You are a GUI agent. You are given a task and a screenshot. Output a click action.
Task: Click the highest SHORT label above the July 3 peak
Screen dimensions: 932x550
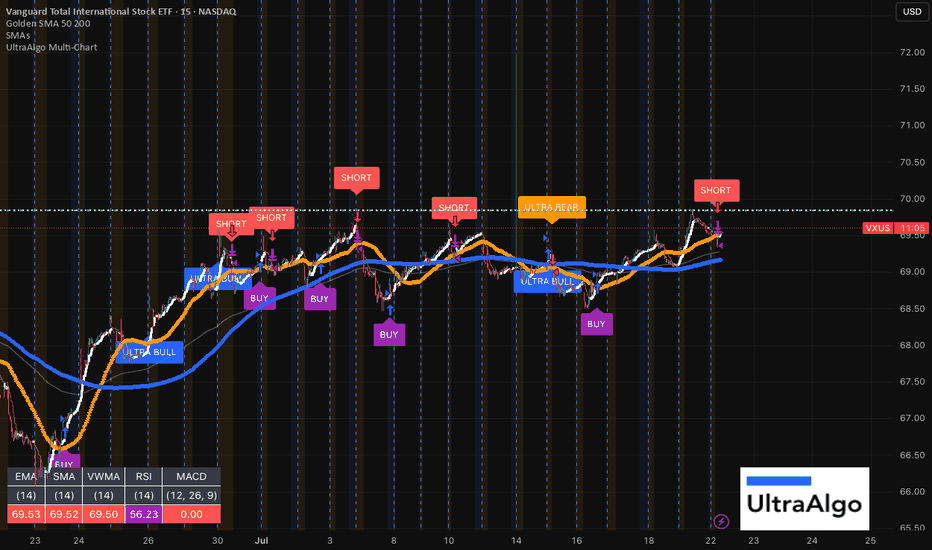[x=357, y=177]
